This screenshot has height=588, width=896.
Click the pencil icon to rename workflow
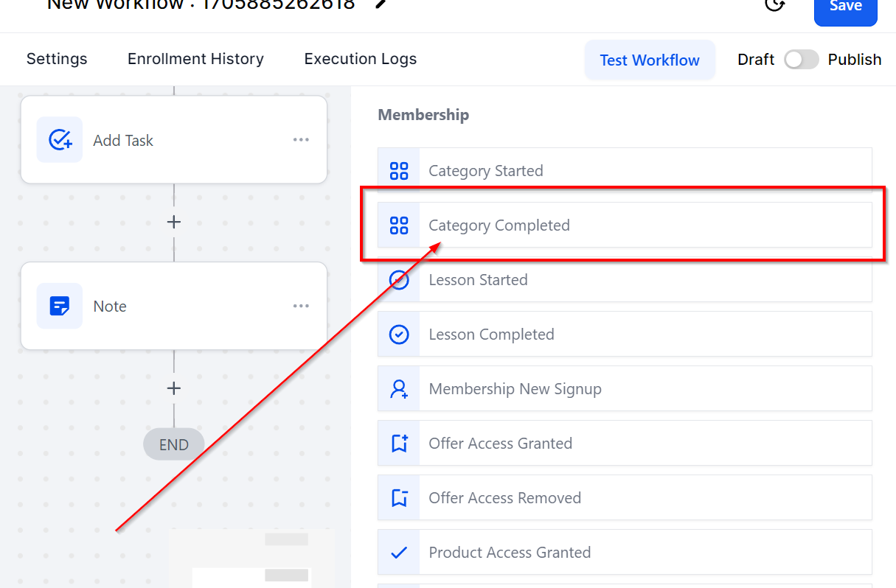pos(381,4)
